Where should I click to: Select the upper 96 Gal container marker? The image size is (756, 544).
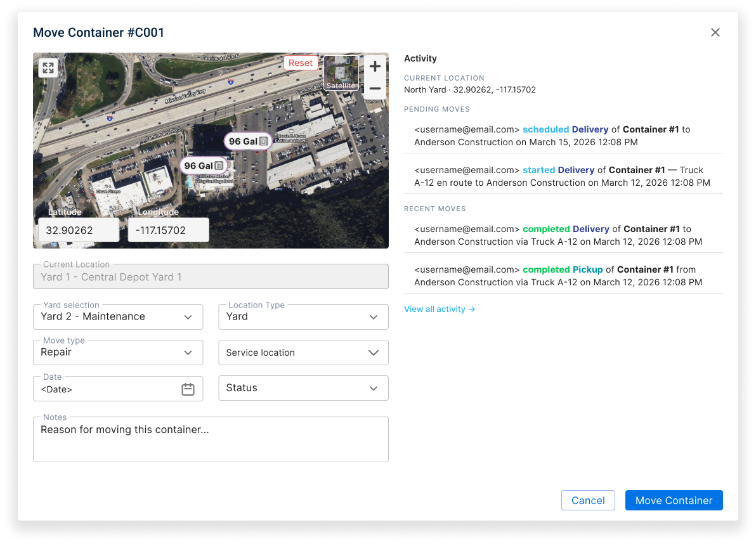coord(248,141)
